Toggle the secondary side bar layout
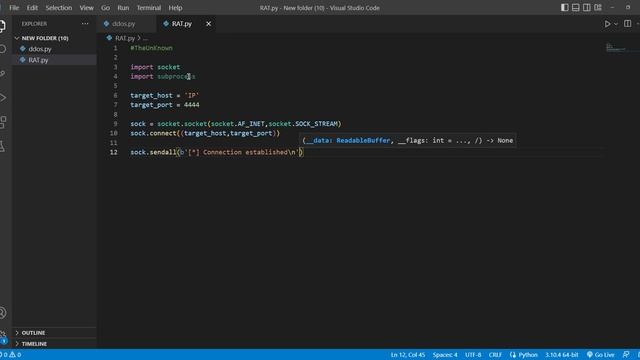 pos(587,7)
